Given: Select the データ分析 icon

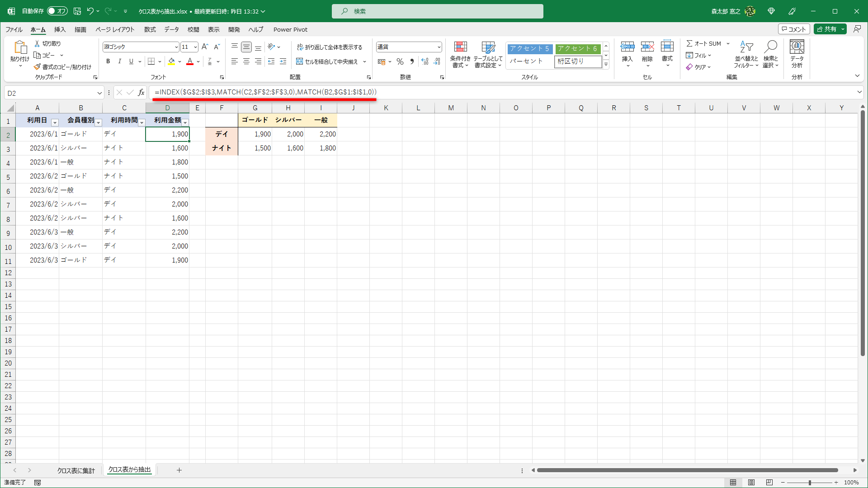Looking at the screenshot, I should (x=797, y=53).
